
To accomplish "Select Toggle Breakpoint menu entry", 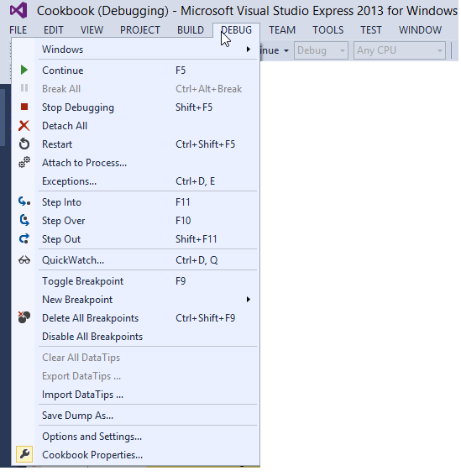I will [135, 281].
